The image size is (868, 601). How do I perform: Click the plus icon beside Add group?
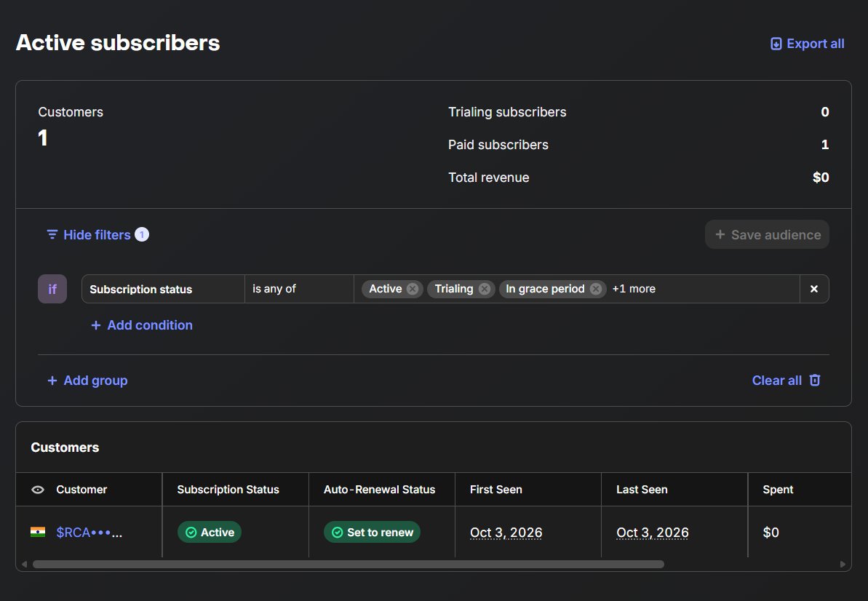tap(52, 381)
